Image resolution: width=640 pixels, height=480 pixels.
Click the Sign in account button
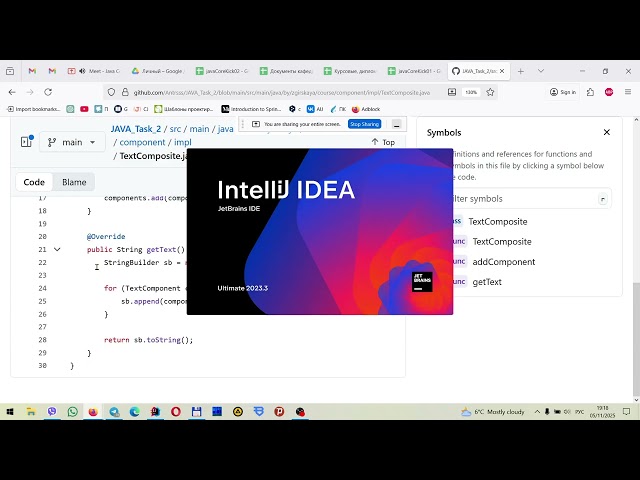click(563, 92)
